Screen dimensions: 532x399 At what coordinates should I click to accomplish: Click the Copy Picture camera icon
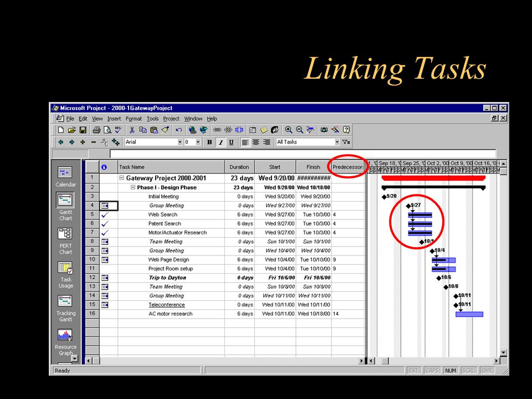point(324,130)
